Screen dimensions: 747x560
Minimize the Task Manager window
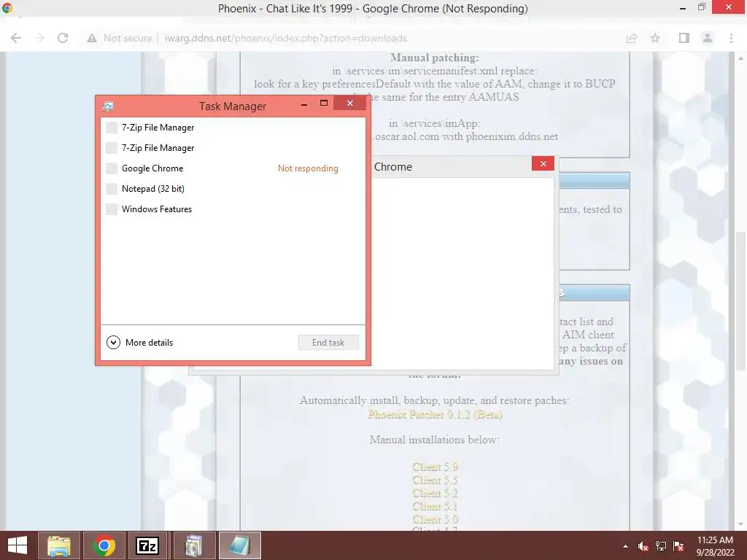[x=304, y=104]
